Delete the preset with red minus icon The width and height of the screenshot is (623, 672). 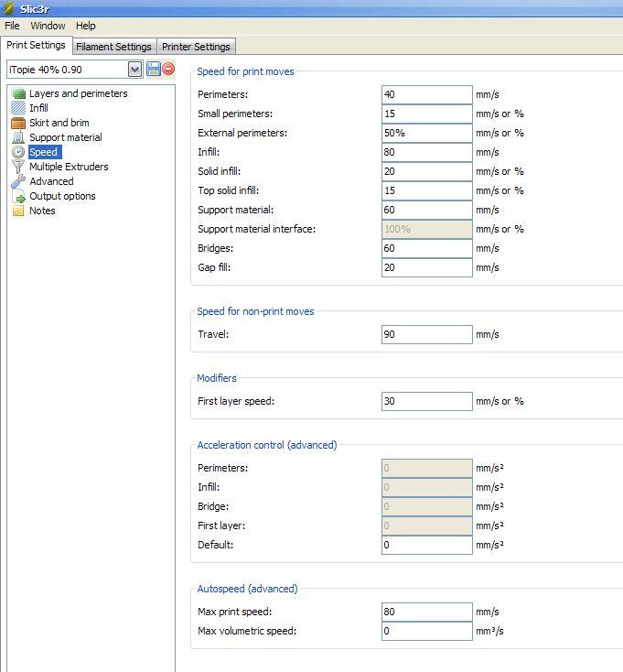[168, 69]
